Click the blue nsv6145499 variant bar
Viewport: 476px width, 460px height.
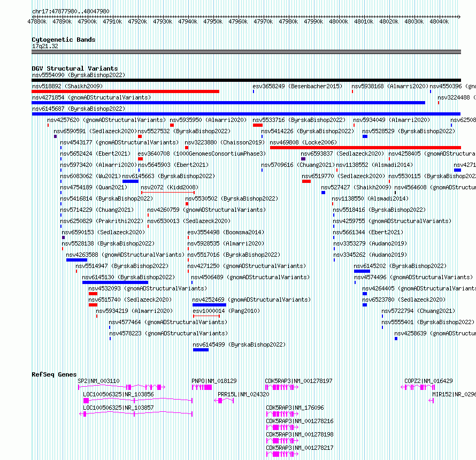click(x=201, y=350)
